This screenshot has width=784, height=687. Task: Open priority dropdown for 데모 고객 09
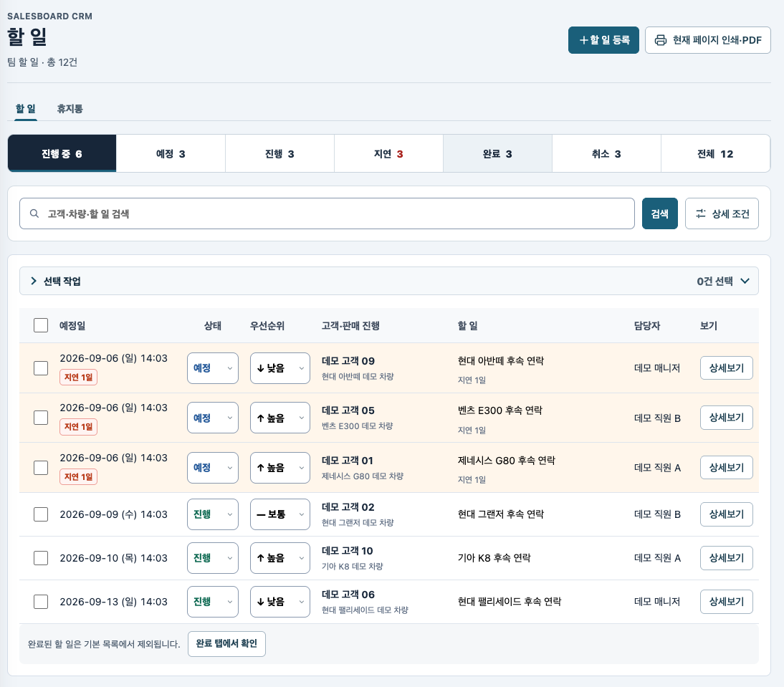pos(280,368)
